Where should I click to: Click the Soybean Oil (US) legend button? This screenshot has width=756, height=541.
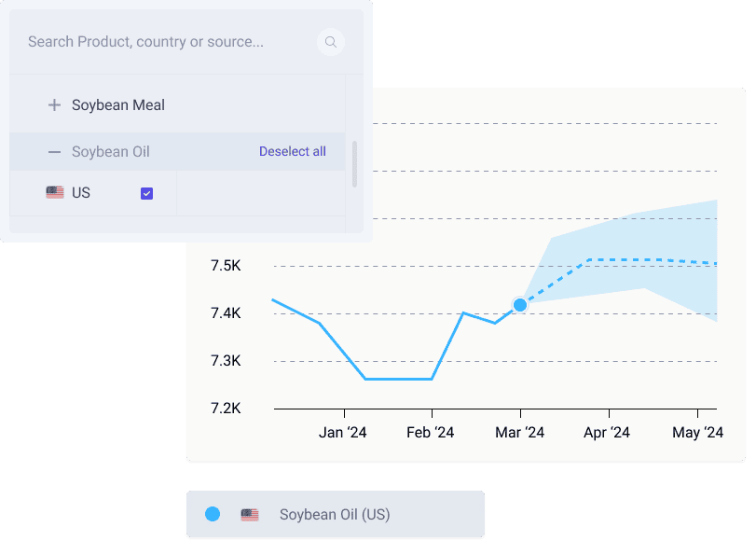[336, 514]
